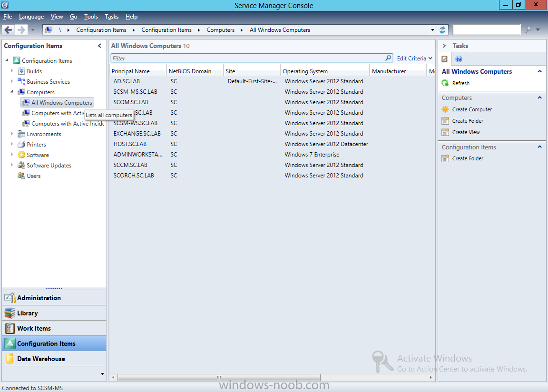Click the Refresh task link
Viewport: 548px width, 392px height.
460,83
